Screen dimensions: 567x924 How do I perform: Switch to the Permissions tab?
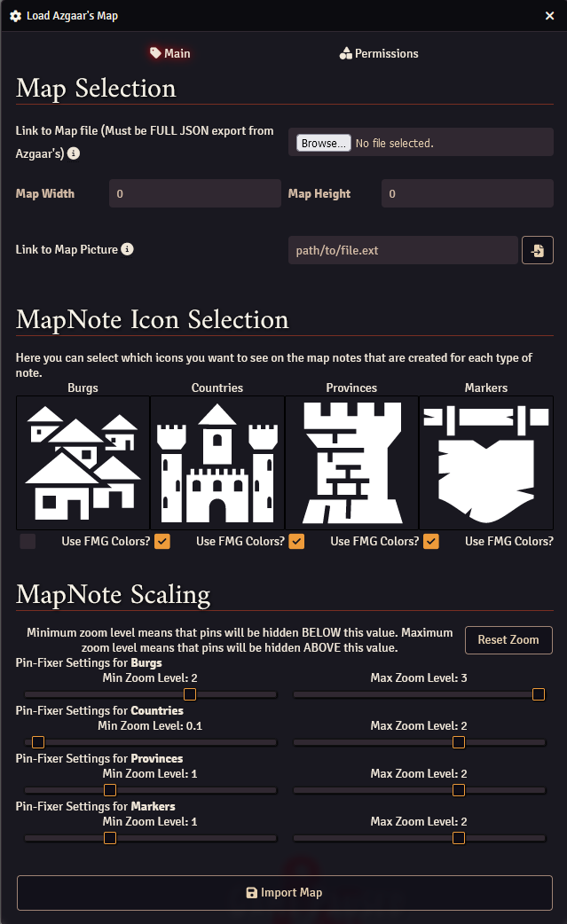point(379,53)
